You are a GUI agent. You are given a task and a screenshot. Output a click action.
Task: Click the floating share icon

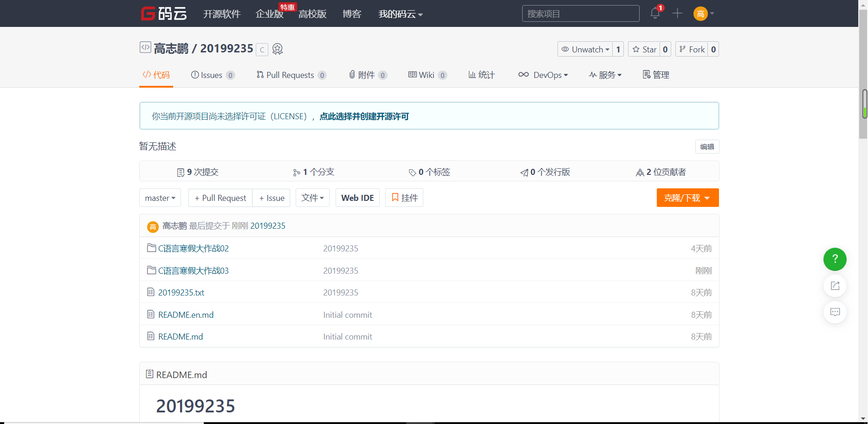[x=835, y=286]
